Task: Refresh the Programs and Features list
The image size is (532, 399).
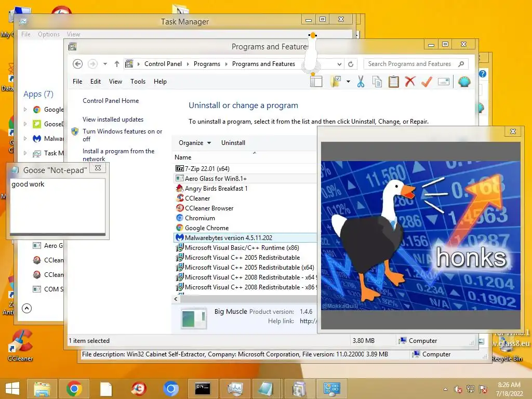Action: [351, 64]
